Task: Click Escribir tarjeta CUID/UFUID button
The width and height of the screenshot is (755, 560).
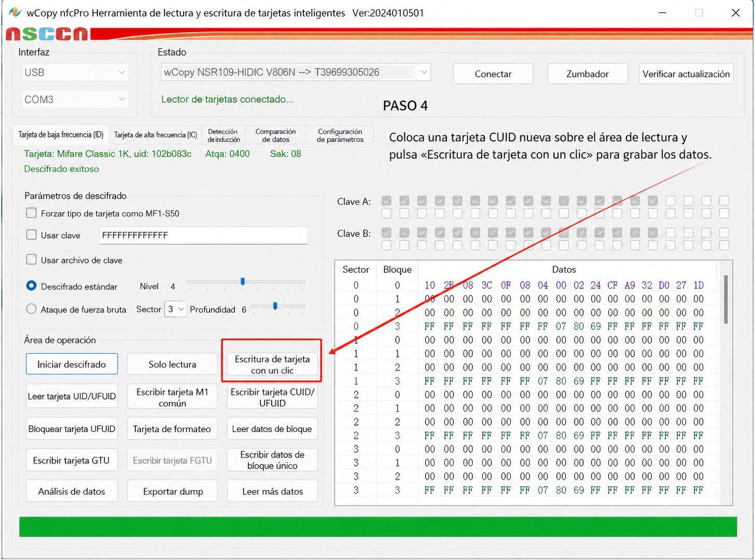Action: point(272,397)
